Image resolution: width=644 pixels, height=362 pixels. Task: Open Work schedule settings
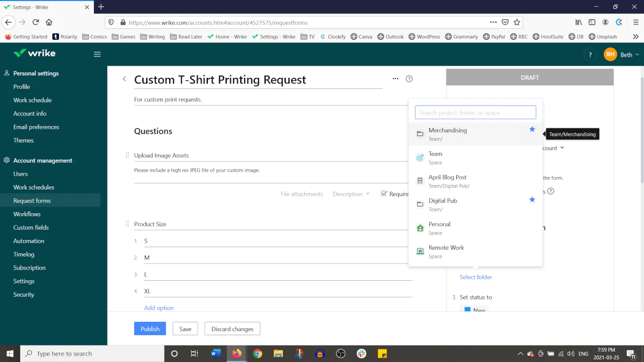point(32,100)
